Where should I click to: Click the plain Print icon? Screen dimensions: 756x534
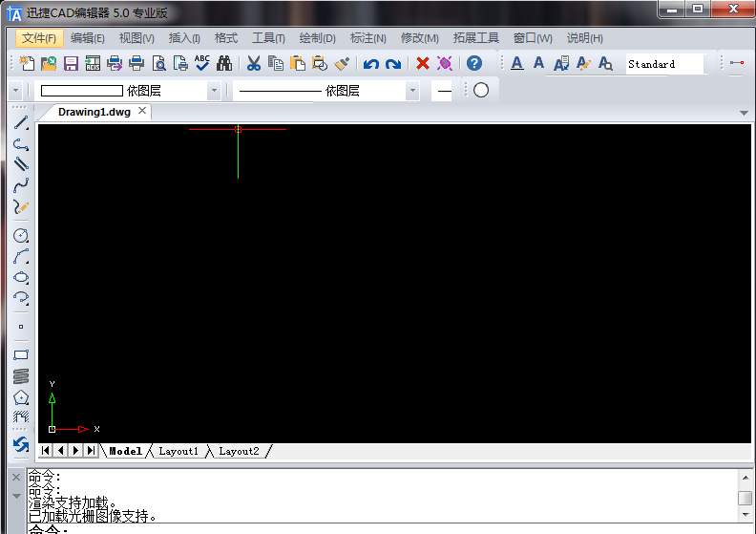pyautogui.click(x=136, y=63)
